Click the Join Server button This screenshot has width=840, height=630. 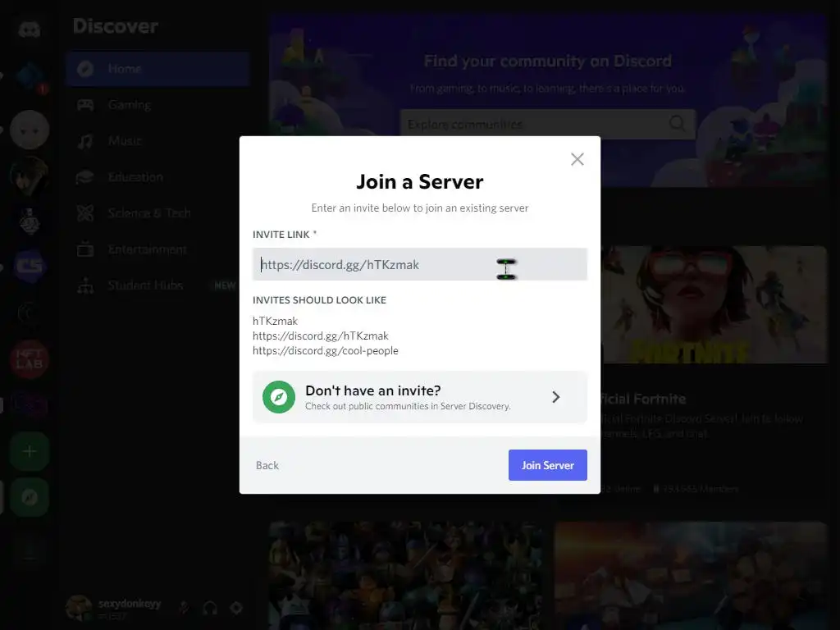pos(547,465)
